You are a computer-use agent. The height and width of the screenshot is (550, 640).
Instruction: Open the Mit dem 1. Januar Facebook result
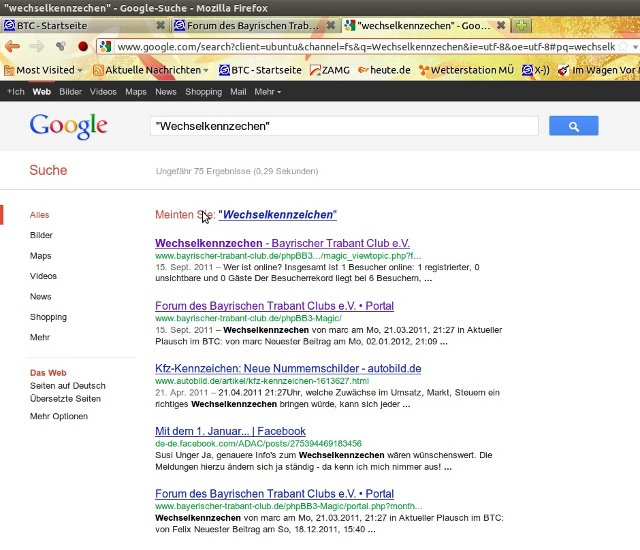[x=230, y=431]
